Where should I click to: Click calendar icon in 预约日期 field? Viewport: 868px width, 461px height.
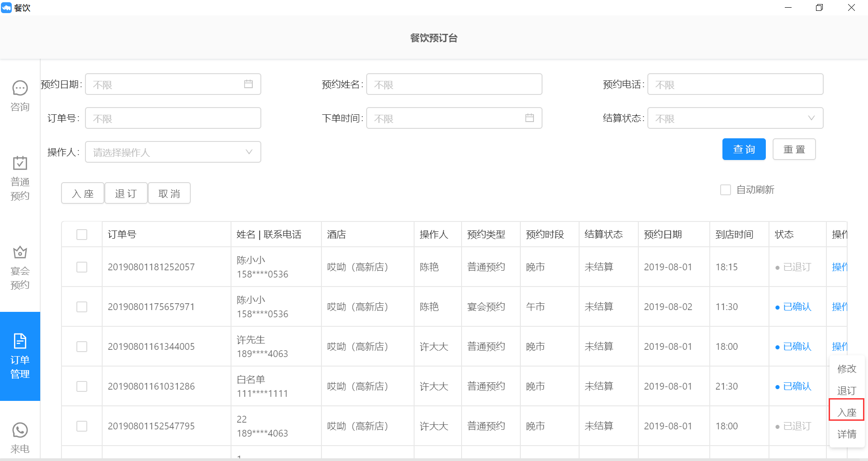pos(248,84)
